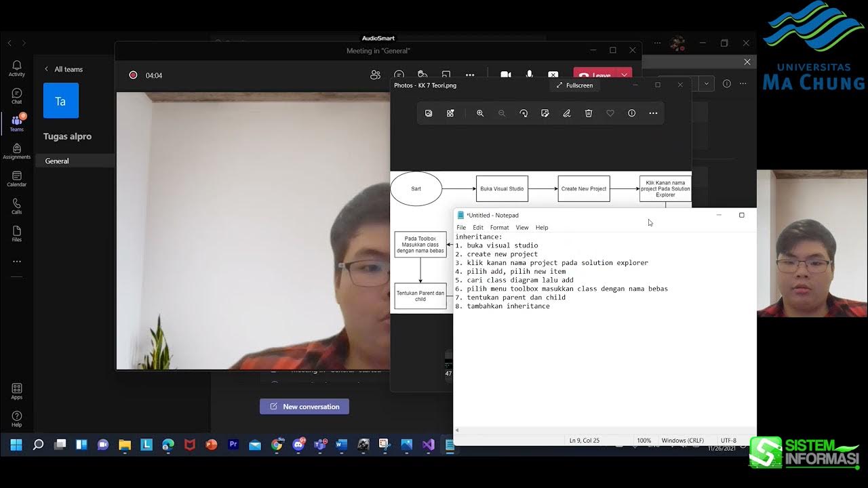Open draw pen tool in Photos
868x488 pixels.
click(567, 113)
